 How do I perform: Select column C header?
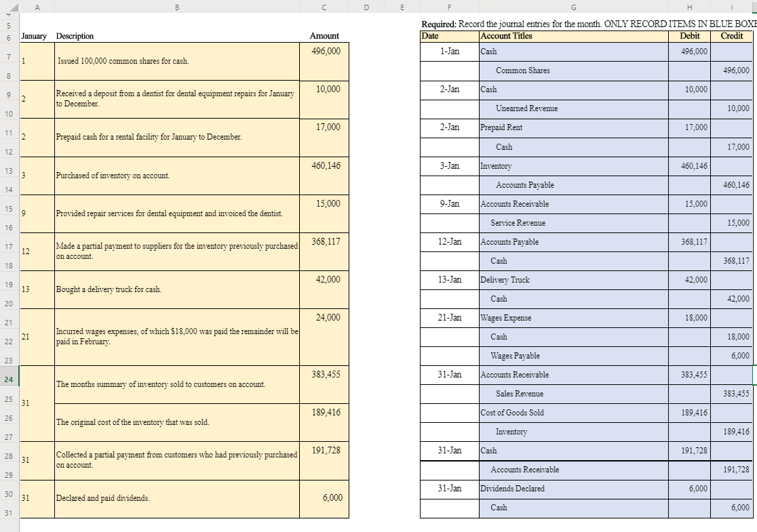324,7
